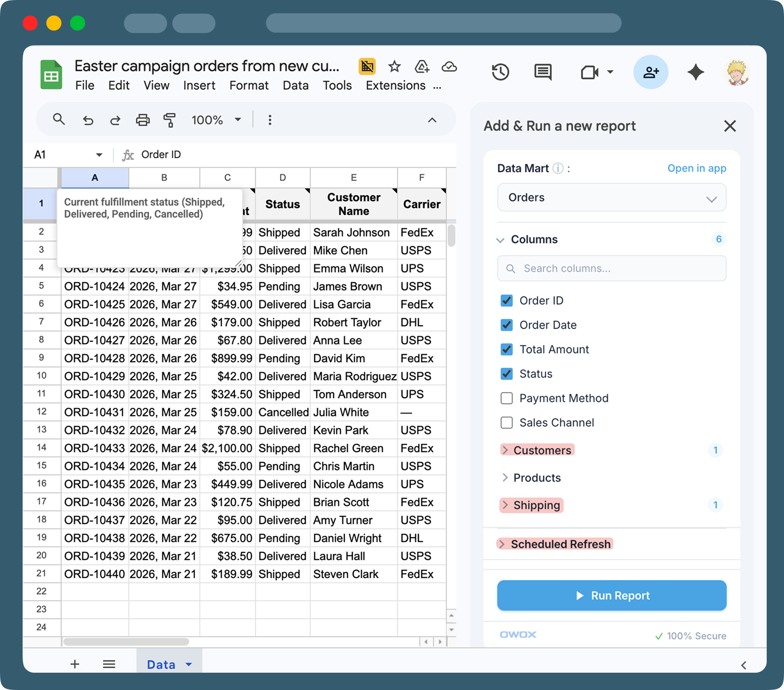784x690 pixels.
Task: Enable the Sales Channel column
Action: click(506, 422)
